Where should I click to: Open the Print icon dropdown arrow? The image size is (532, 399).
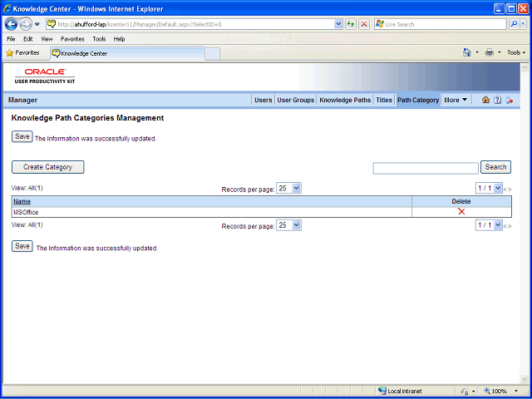(x=499, y=52)
